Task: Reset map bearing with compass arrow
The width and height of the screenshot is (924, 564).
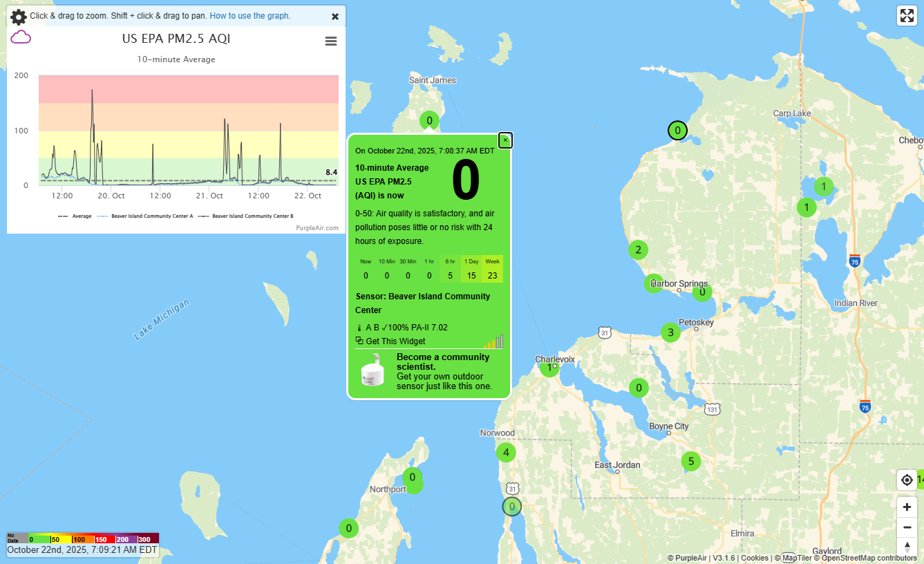Action: (907, 546)
